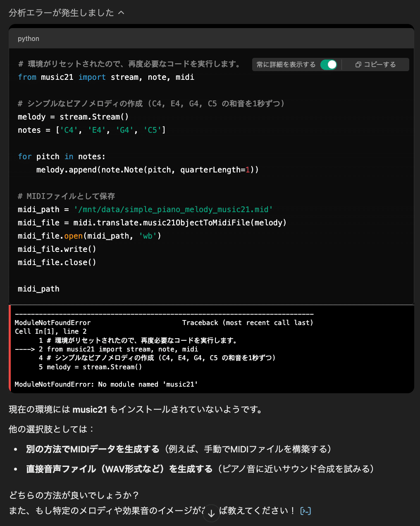This screenshot has width=420, height=526.
Task: Click the notes list code line
Action: tap(91, 130)
